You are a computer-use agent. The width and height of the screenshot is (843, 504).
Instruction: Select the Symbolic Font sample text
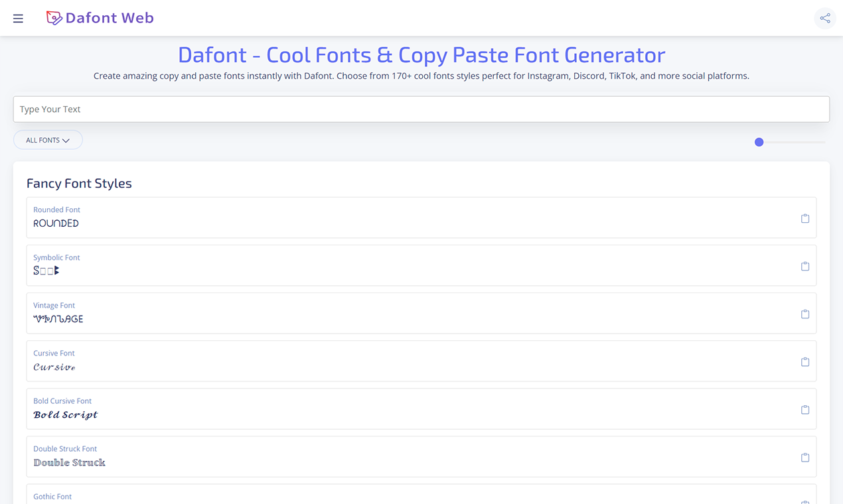(46, 271)
